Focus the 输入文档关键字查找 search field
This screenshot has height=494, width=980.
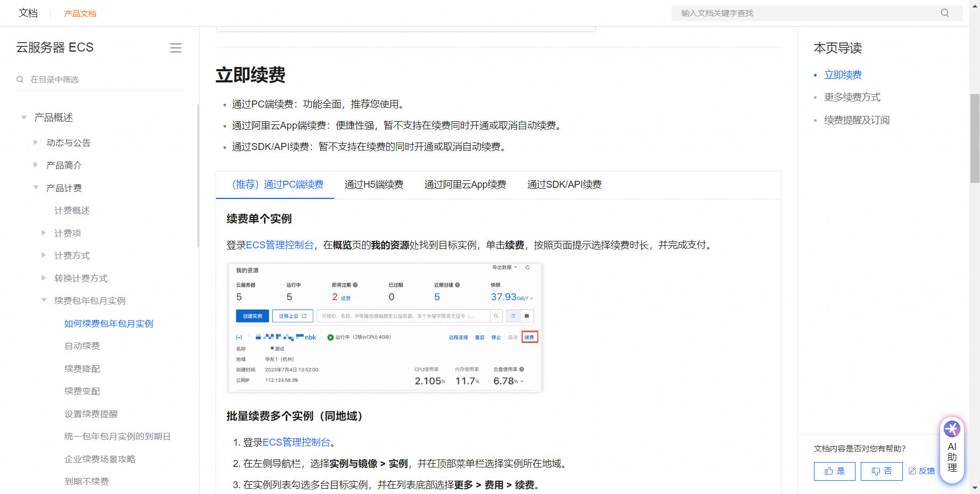click(x=817, y=13)
